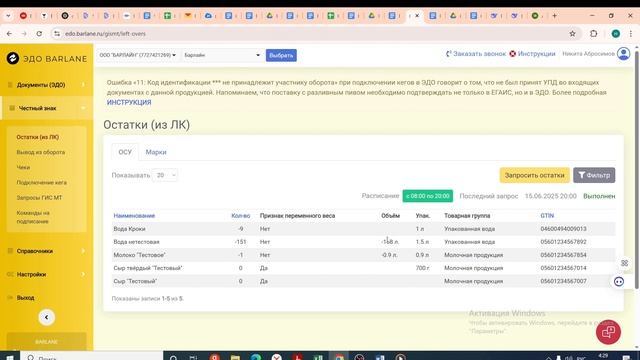Expand the Настройки sidebar section
The width and height of the screenshot is (640, 360).
tap(46, 274)
